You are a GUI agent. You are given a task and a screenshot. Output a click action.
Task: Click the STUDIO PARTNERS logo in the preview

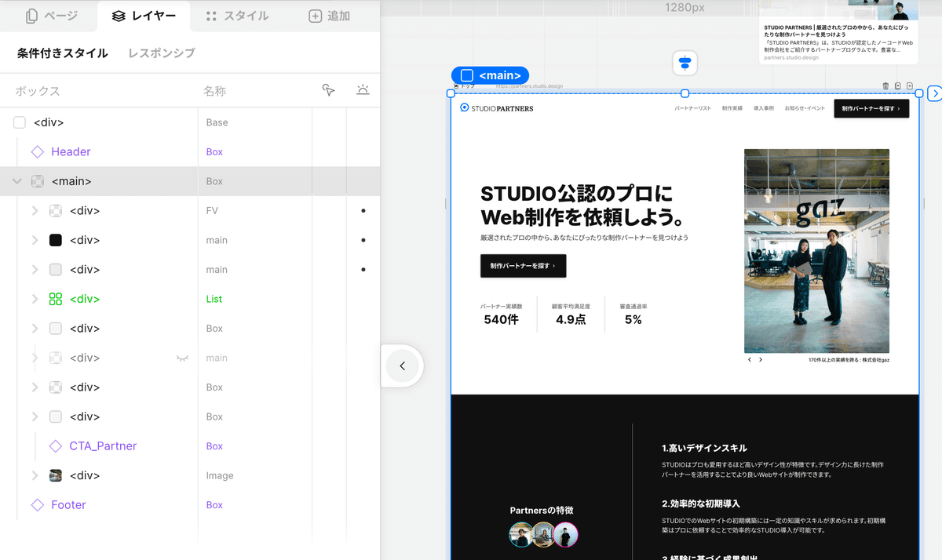click(x=496, y=108)
